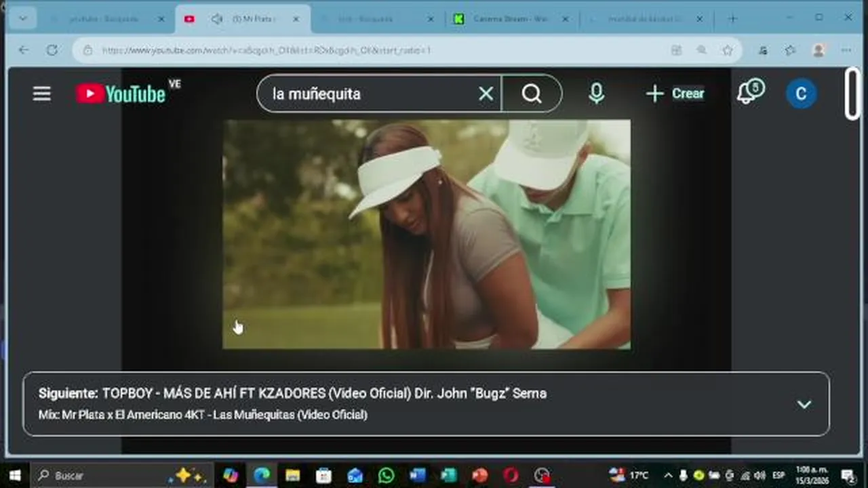Close the Mr Plata YouTube tab
The image size is (868, 488).
(296, 19)
